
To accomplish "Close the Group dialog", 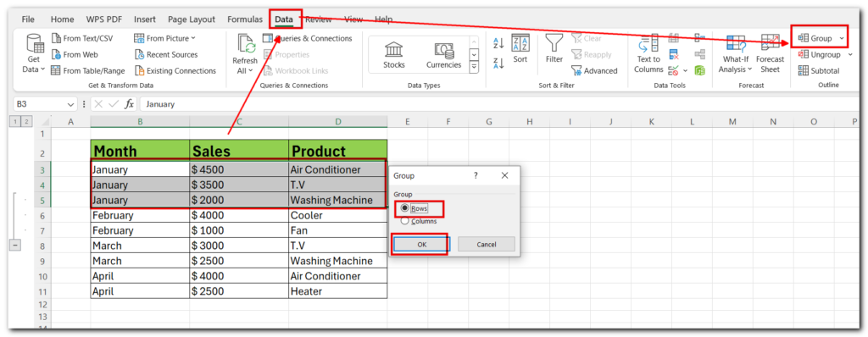I will pyautogui.click(x=504, y=175).
